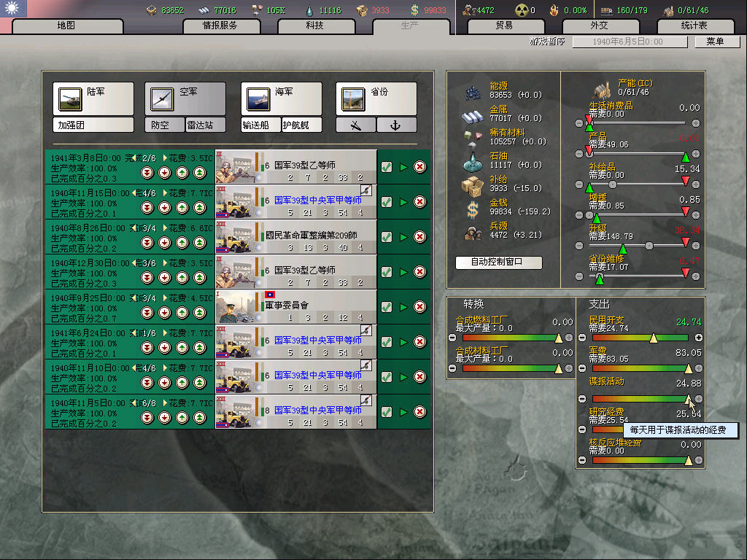Select the 海军 navy unit category
Viewport: 747px width, 560px height.
(281, 97)
